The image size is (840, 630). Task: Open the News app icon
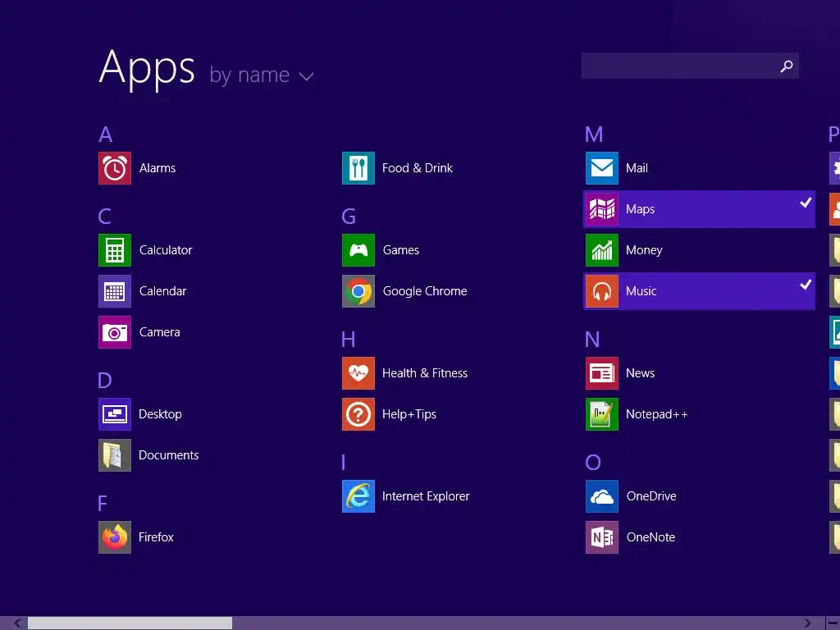pyautogui.click(x=602, y=373)
